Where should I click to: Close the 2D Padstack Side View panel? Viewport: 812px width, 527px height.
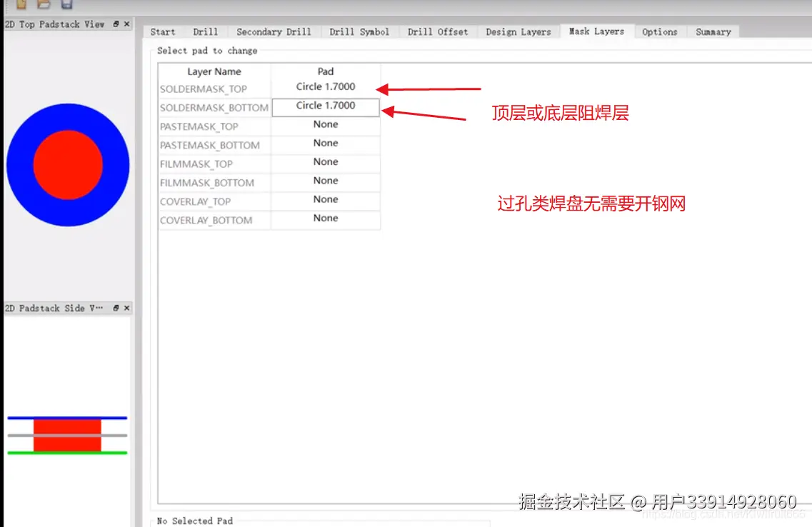(127, 308)
